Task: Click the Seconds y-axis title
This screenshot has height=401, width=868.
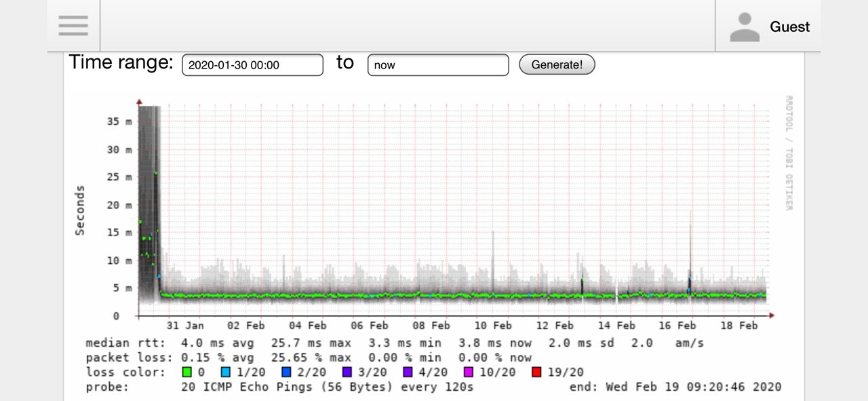Action: (80, 210)
